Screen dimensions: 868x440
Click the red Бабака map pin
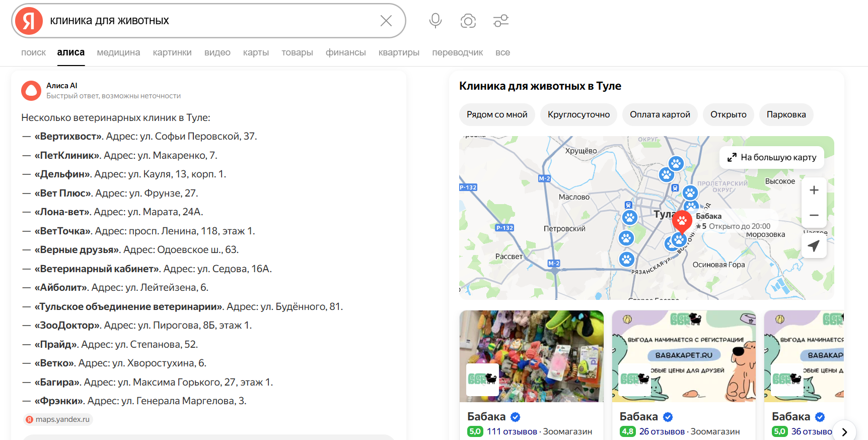[x=682, y=220]
